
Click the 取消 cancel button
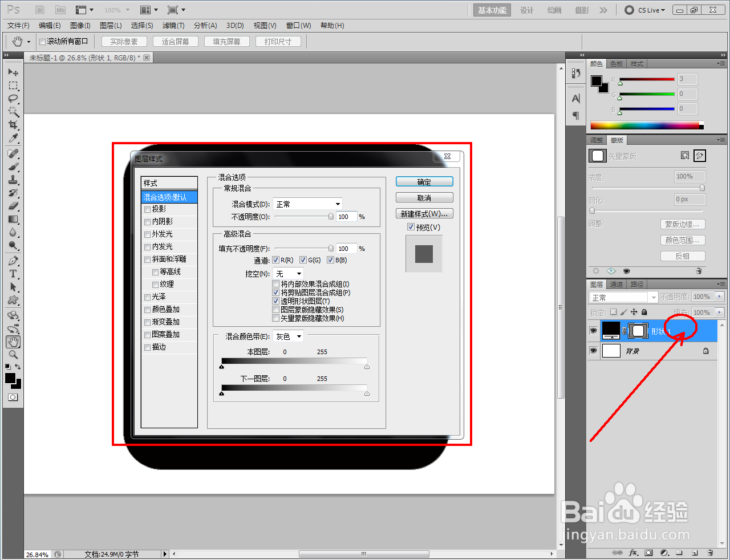(x=424, y=198)
